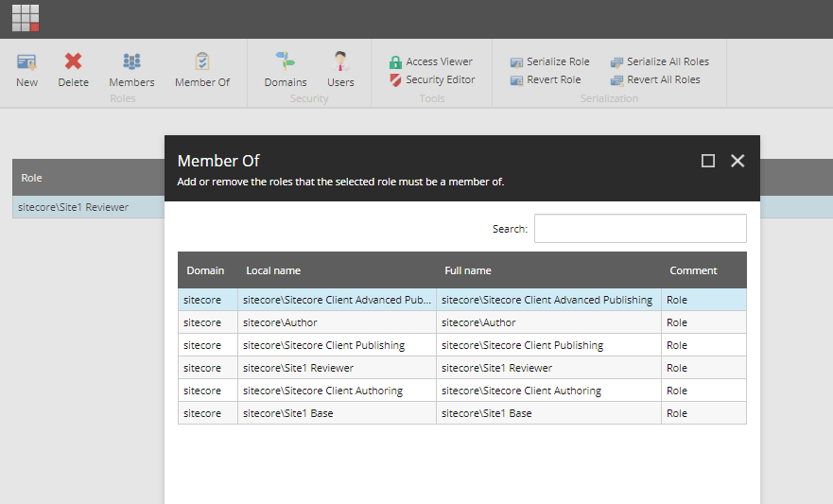Click the New role icon

tap(26, 62)
